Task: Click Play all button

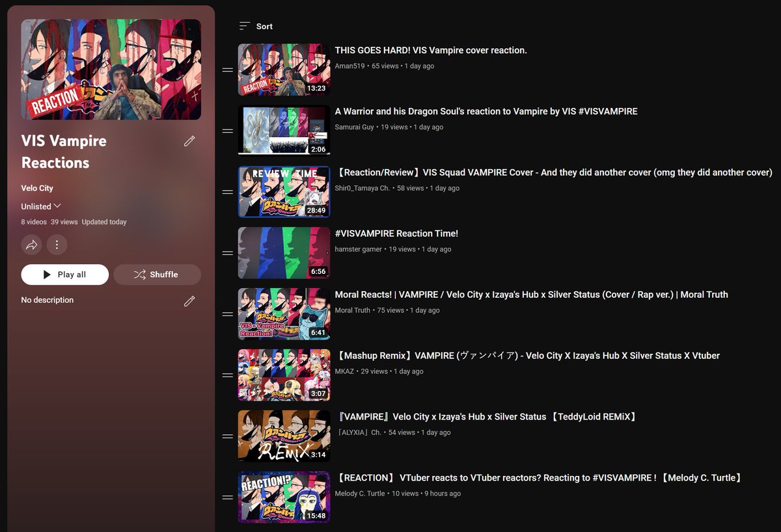Action: [64, 274]
